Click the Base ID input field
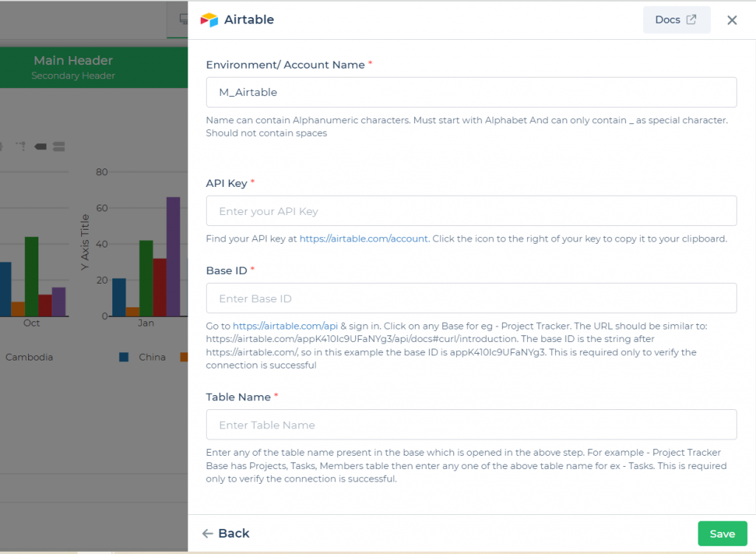The height and width of the screenshot is (554, 756). coord(471,298)
